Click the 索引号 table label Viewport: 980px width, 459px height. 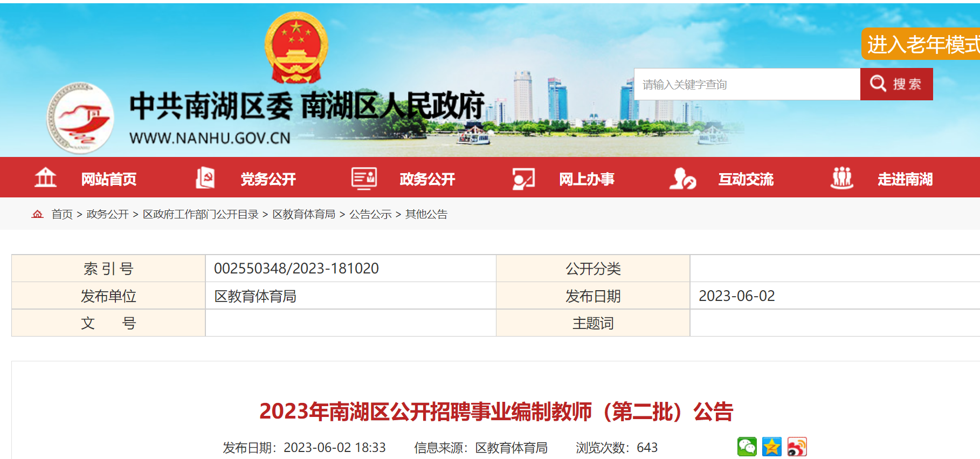tap(108, 268)
